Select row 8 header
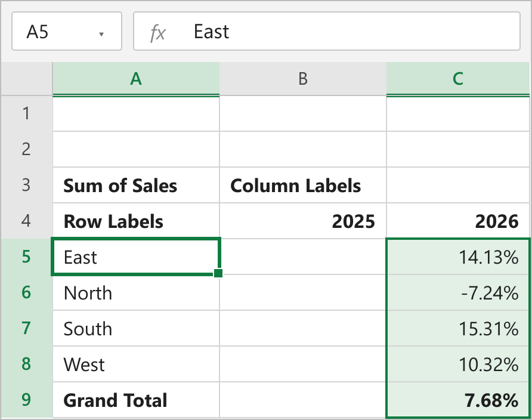Screen dimensions: 532x420 click(26, 364)
